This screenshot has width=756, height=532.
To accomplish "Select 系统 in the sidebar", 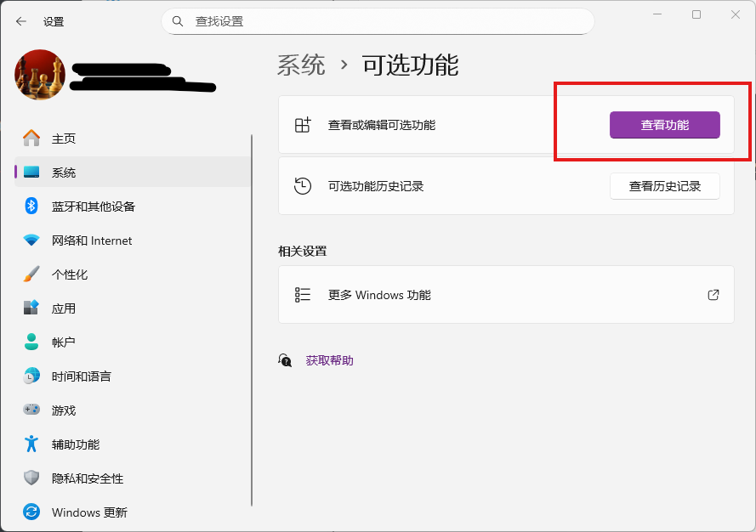I will pyautogui.click(x=64, y=173).
